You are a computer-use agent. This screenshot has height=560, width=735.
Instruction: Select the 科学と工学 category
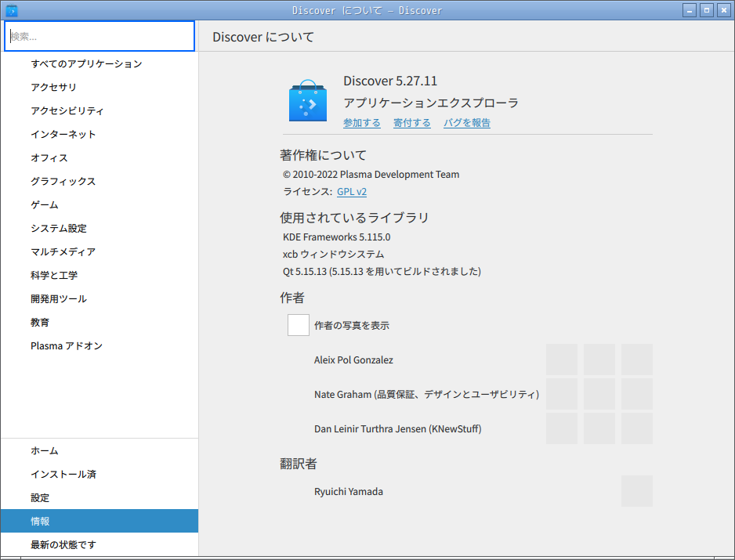point(100,275)
